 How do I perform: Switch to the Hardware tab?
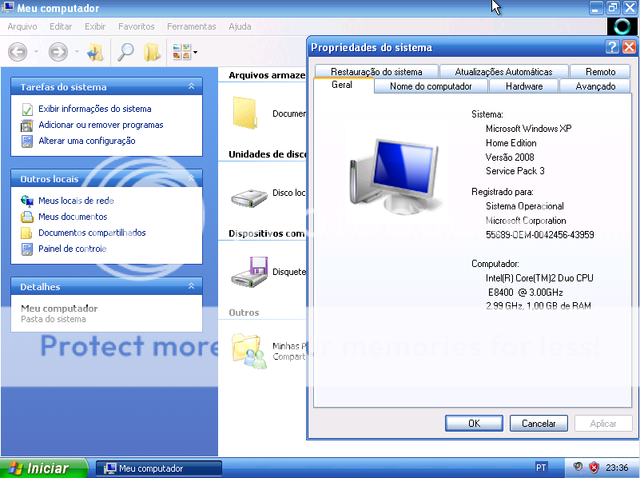tap(524, 87)
